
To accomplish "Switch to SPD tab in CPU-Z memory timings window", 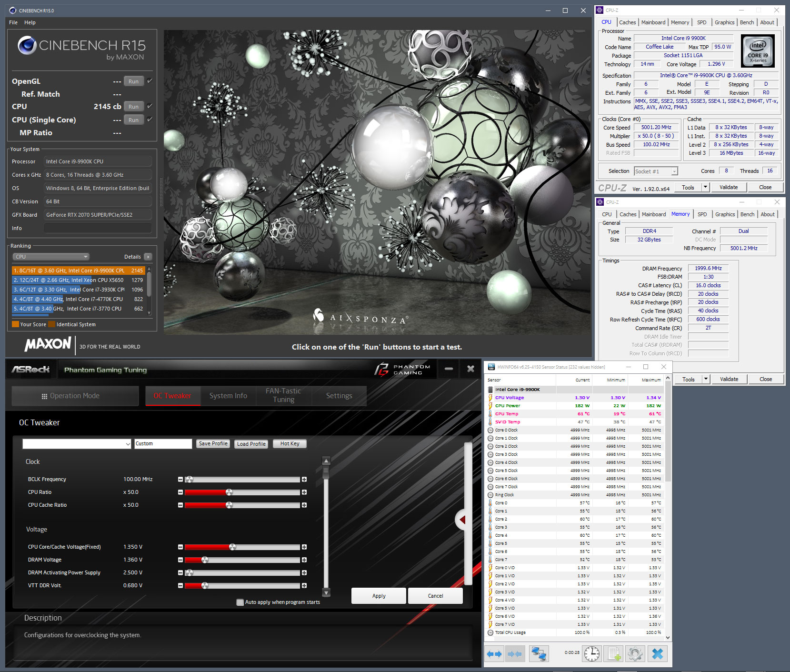I will pos(702,214).
